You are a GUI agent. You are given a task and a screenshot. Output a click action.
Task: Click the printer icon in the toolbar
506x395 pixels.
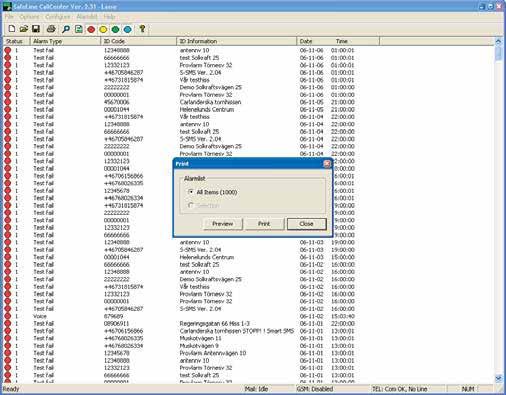point(51,29)
